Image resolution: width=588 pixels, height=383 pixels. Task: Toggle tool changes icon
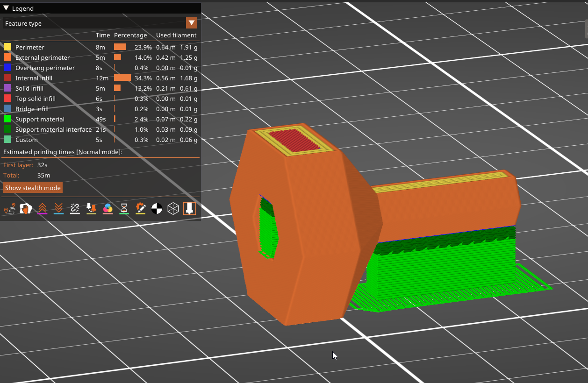91,209
